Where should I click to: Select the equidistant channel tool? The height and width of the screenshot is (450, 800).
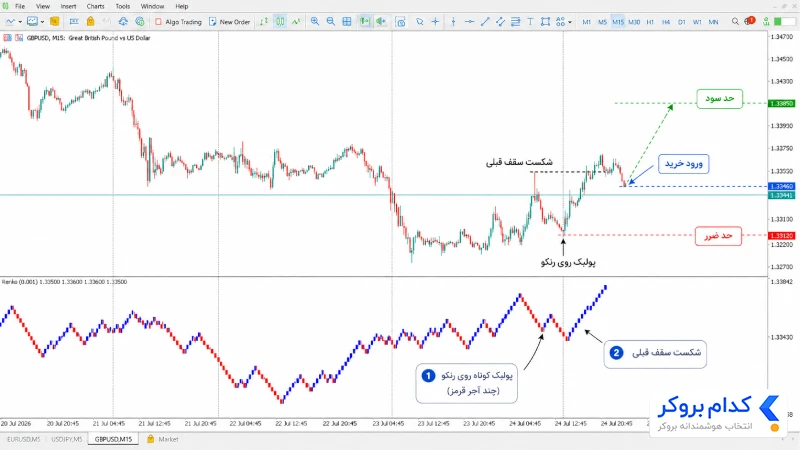[x=501, y=21]
